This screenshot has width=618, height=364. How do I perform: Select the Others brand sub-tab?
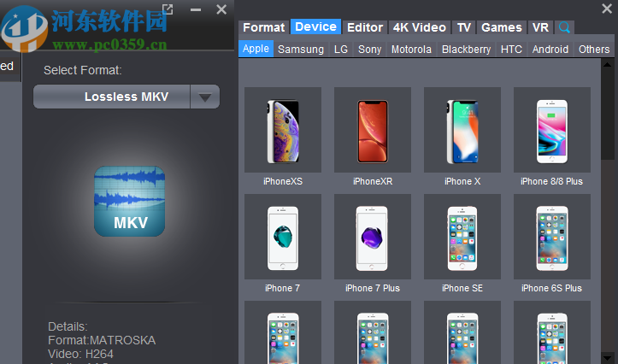(x=594, y=50)
